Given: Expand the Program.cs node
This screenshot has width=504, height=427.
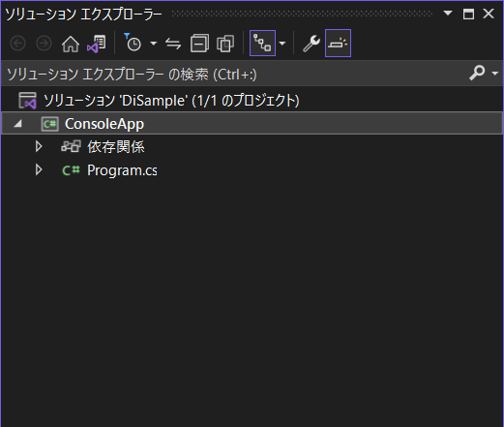Looking at the screenshot, I should click(39, 169).
